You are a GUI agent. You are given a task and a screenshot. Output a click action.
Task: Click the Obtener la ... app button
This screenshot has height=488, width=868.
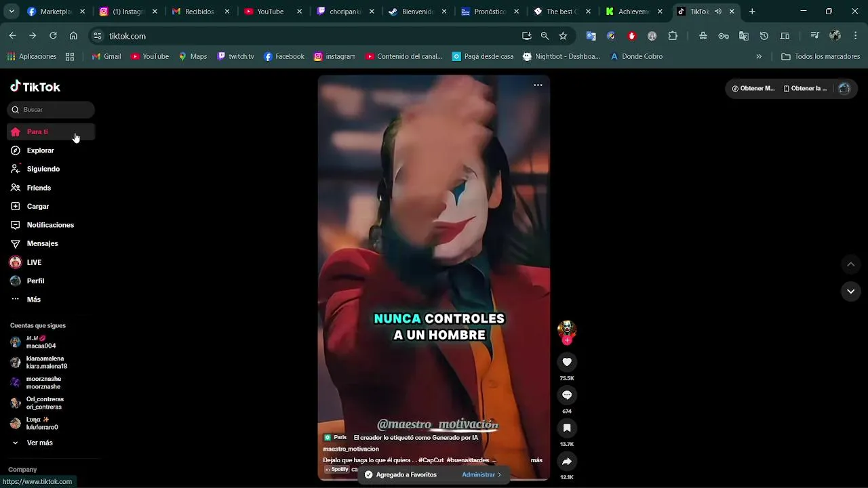806,88
